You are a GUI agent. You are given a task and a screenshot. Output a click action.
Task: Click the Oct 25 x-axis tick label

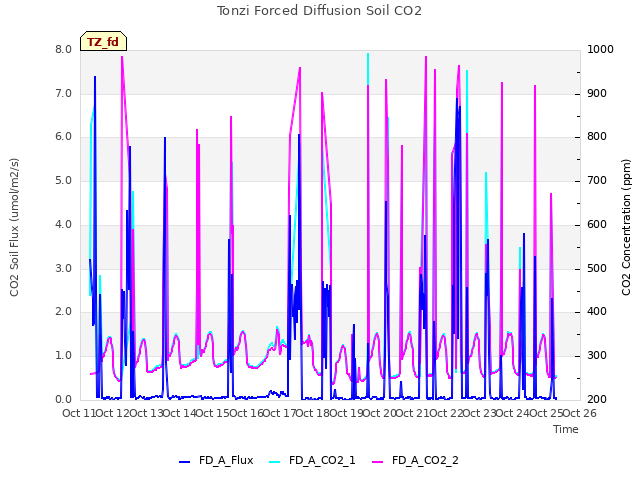547,413
